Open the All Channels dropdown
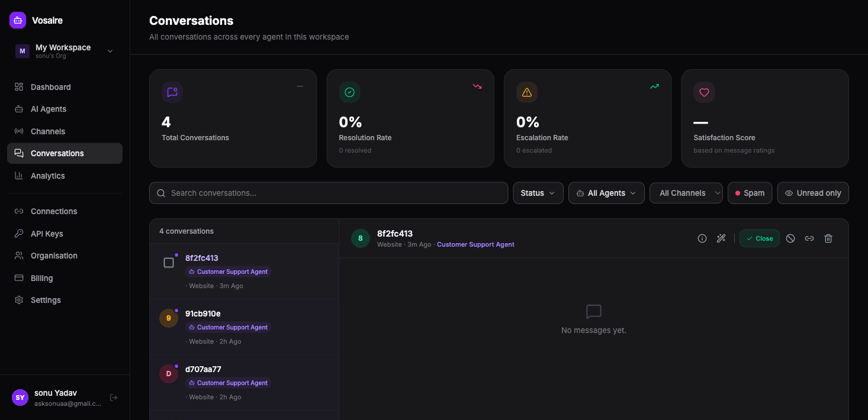This screenshot has height=420, width=868. [686, 193]
